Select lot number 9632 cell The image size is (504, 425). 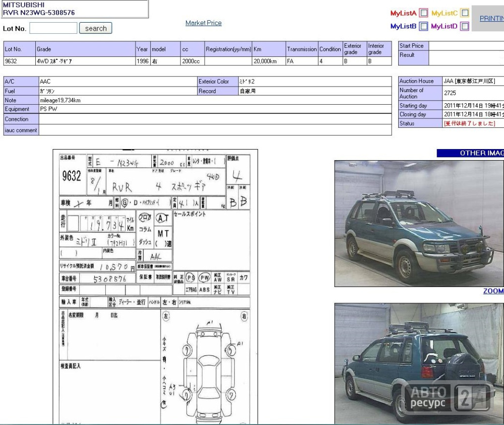pos(19,61)
